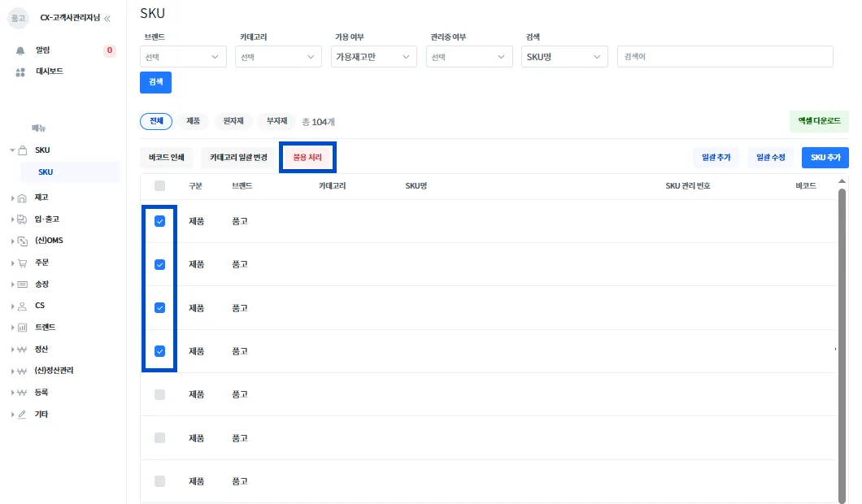This screenshot has width=862, height=504.
Task: Click the 기타 pencil icon
Action: tap(22, 415)
